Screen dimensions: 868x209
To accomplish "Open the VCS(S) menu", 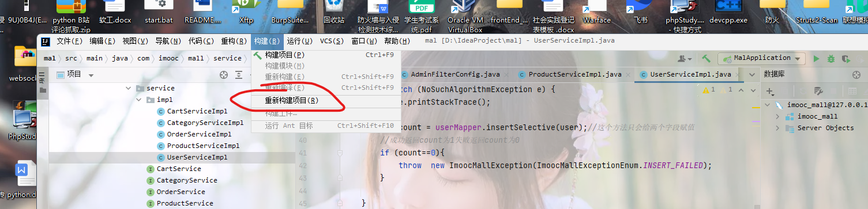I will (332, 41).
